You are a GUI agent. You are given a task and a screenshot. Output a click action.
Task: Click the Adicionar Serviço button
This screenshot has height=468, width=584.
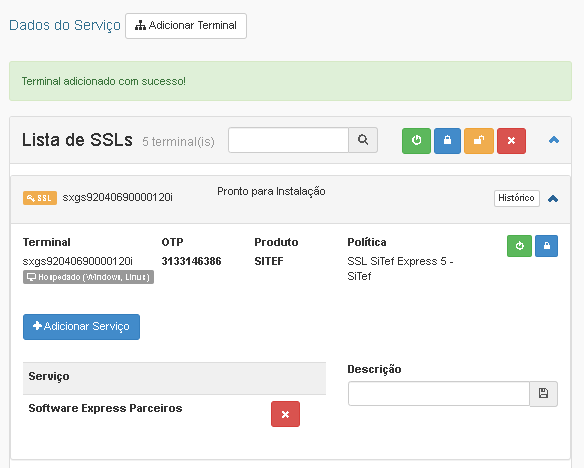(82, 327)
